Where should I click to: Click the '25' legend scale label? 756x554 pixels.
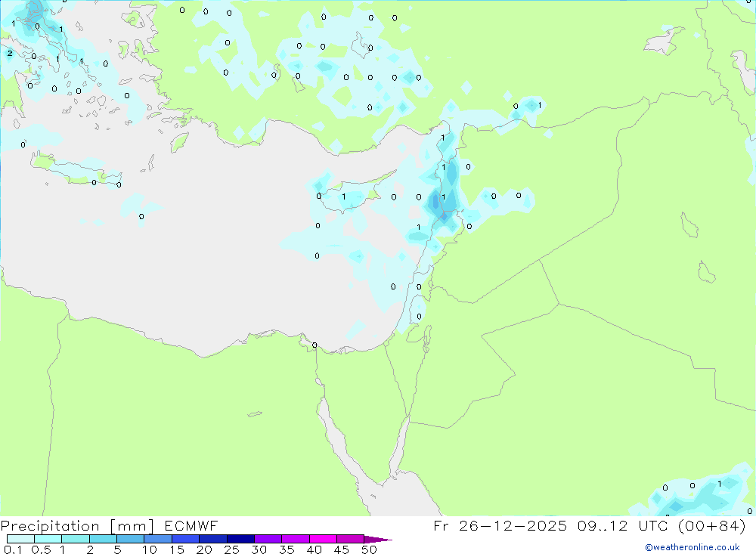231,549
